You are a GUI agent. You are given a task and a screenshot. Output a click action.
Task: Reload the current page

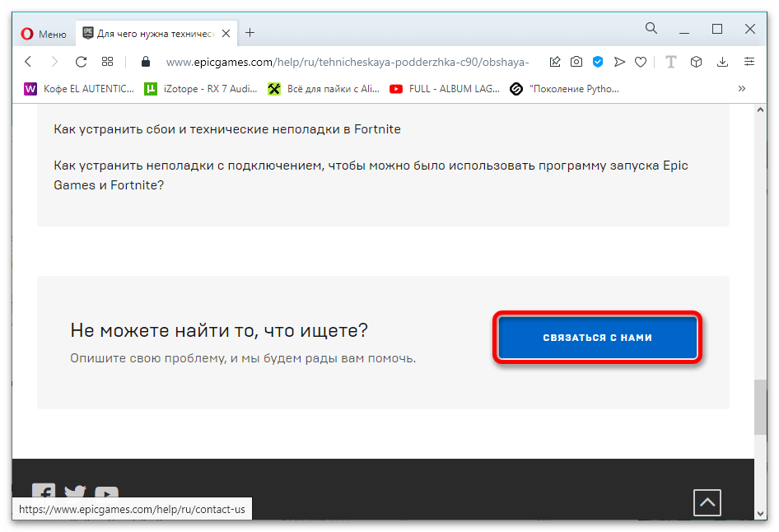pos(81,62)
